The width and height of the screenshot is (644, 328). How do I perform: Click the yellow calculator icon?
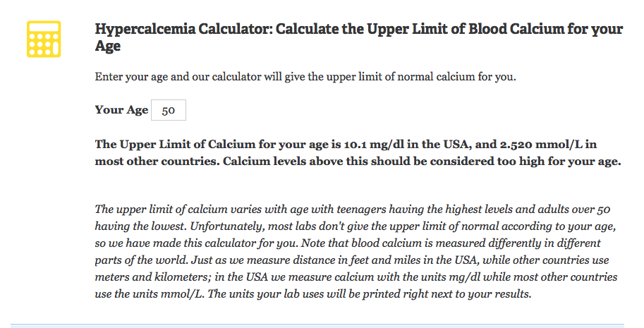pos(43,39)
